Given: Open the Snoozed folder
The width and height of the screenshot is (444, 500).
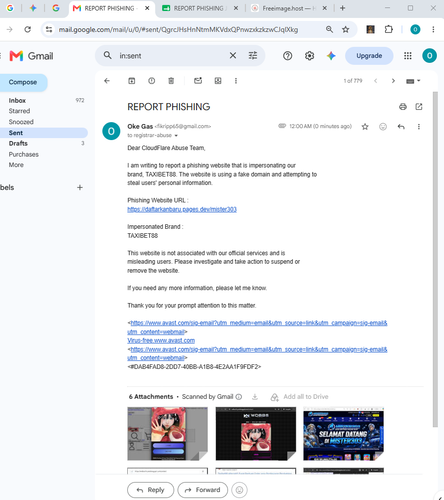Looking at the screenshot, I should coord(21,122).
